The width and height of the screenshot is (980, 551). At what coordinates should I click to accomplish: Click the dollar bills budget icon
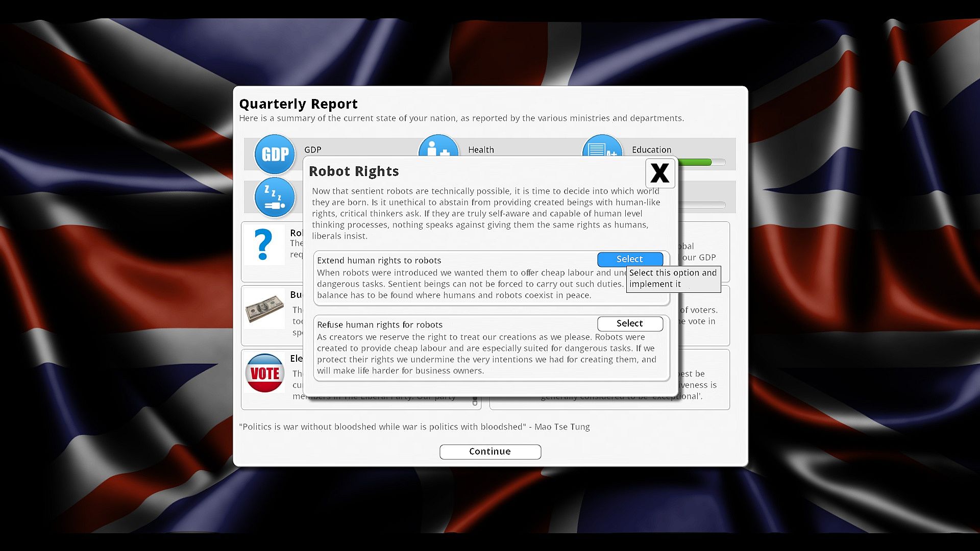[x=264, y=309]
